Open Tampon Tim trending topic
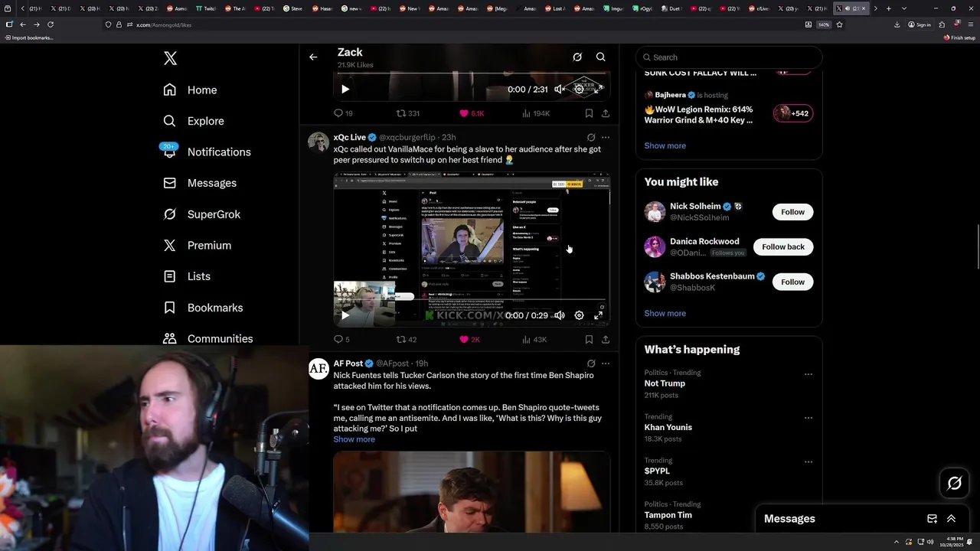The image size is (980, 551). 668,515
